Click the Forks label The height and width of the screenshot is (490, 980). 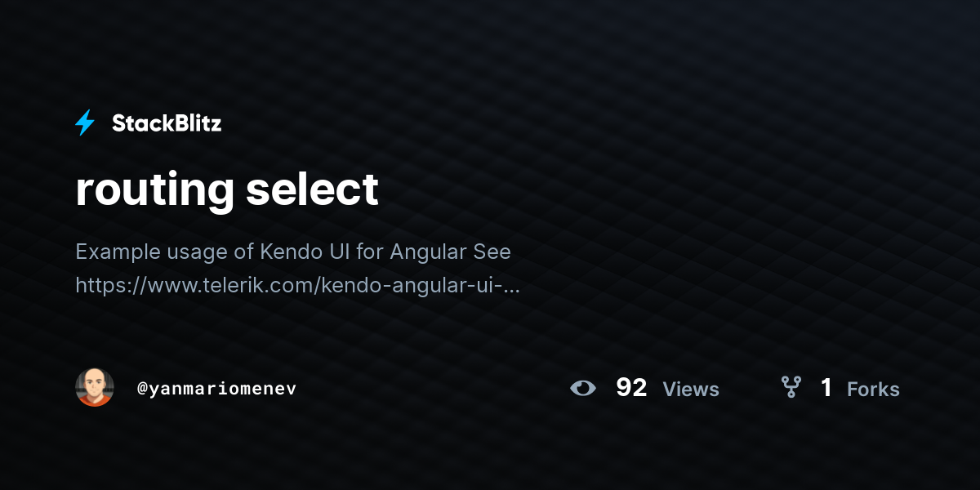click(873, 389)
